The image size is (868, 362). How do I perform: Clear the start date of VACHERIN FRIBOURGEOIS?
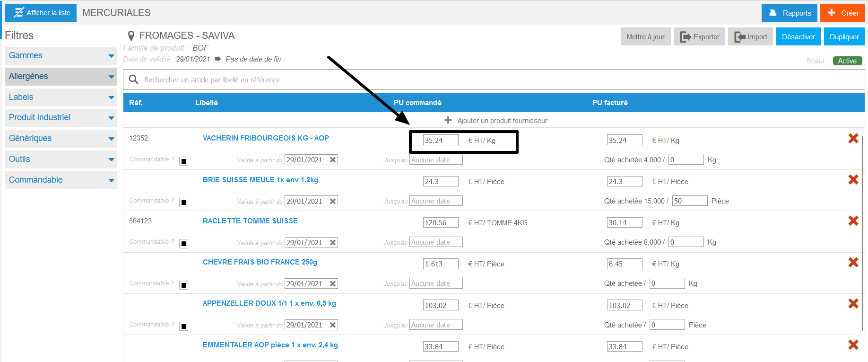click(x=333, y=160)
